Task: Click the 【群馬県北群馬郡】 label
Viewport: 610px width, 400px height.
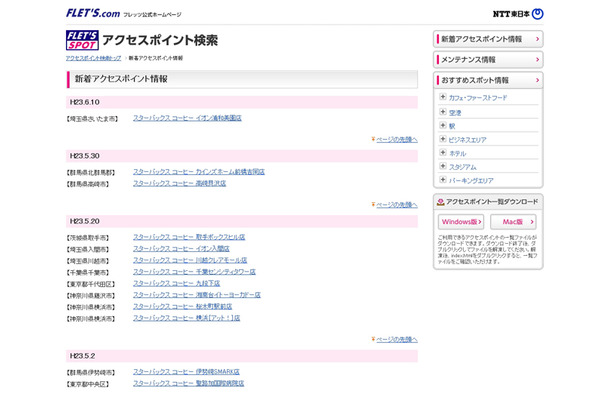Action: 91,173
